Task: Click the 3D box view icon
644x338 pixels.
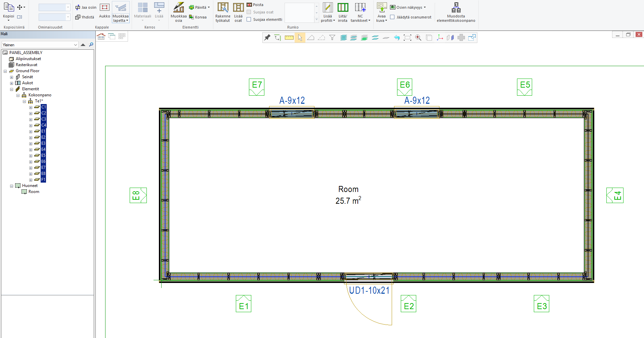Action: pyautogui.click(x=429, y=38)
